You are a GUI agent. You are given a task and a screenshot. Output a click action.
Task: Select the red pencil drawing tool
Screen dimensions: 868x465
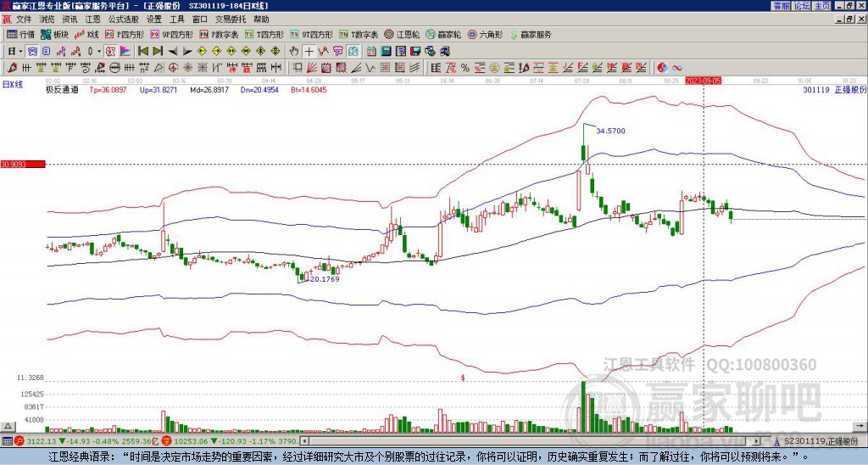(12, 68)
